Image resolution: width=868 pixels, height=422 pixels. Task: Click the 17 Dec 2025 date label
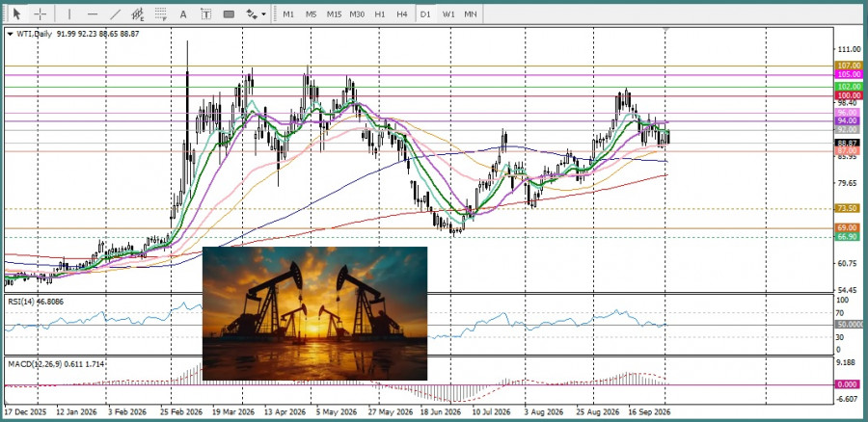coord(25,412)
